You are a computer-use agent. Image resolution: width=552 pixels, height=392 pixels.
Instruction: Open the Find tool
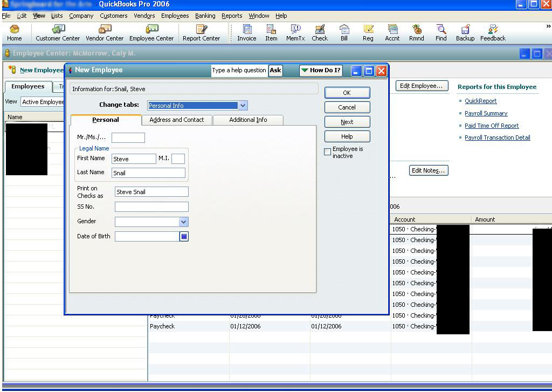click(x=441, y=33)
